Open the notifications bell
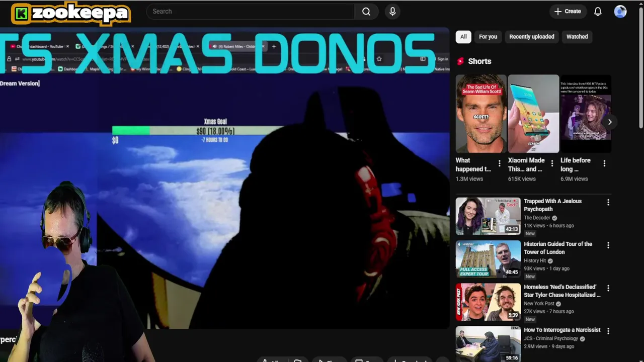The width and height of the screenshot is (644, 362). [598, 12]
